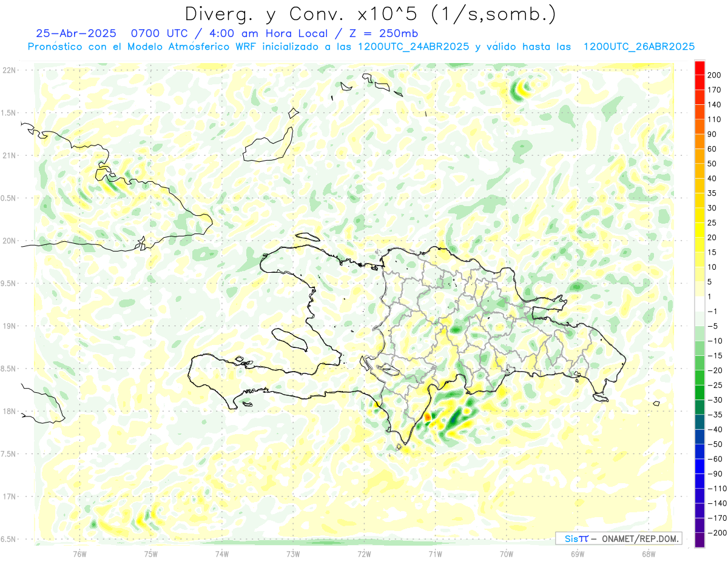Click the dark purple bottom color bar segment

point(700,540)
